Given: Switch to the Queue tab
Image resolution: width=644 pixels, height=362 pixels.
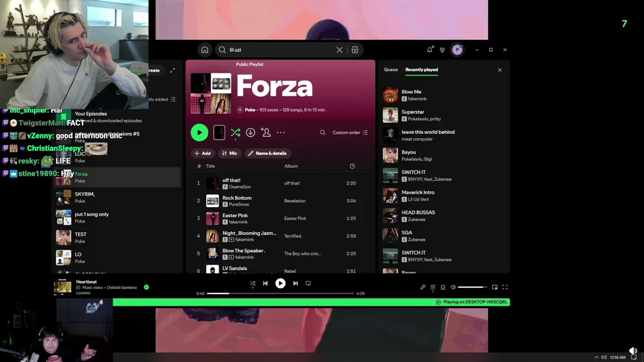Looking at the screenshot, I should [391, 70].
